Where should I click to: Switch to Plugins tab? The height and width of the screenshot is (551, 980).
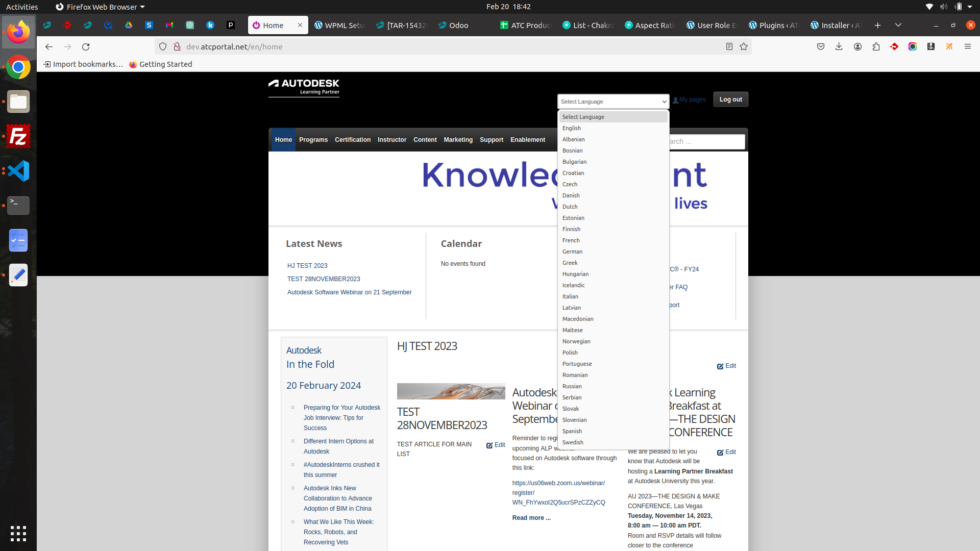coord(774,25)
